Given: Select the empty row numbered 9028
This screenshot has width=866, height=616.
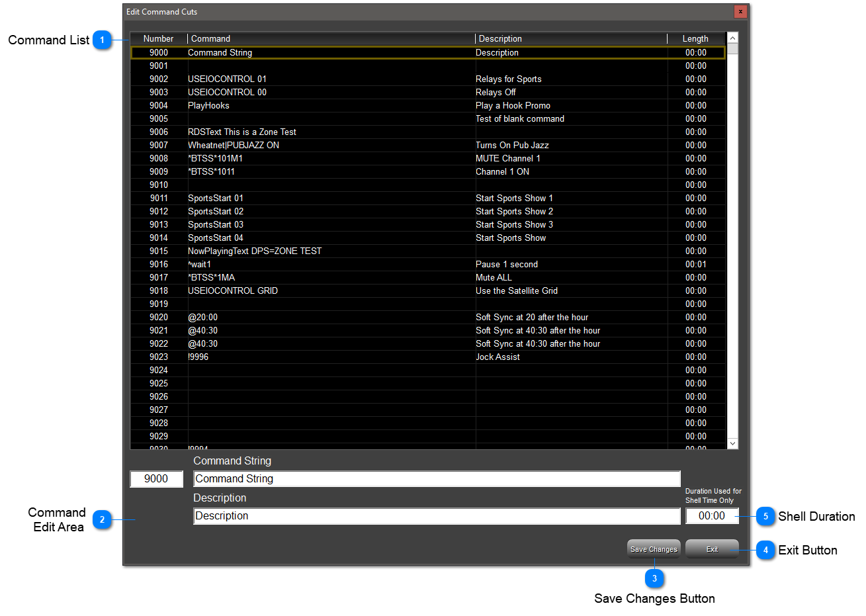Looking at the screenshot, I should (x=428, y=423).
